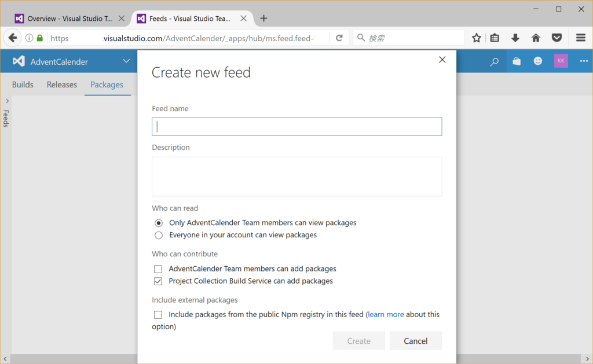Open the bookmarks list icon
593x364 pixels.
pyautogui.click(x=495, y=38)
